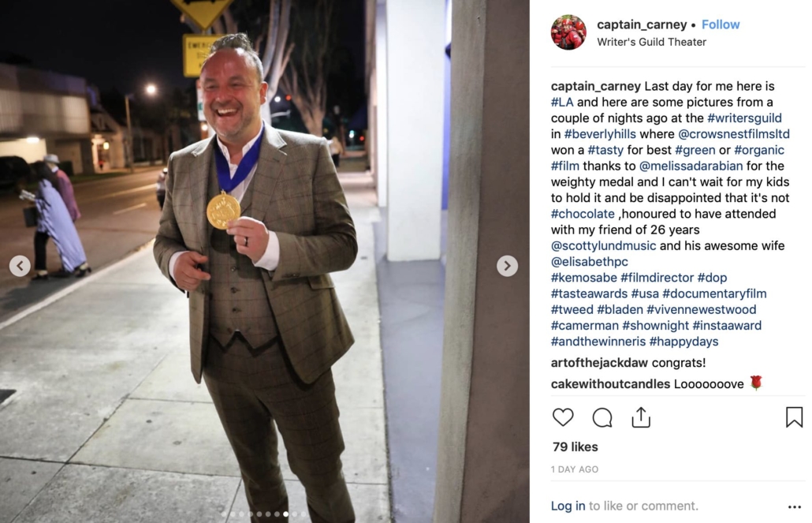Follow captain_carney

[x=721, y=24]
